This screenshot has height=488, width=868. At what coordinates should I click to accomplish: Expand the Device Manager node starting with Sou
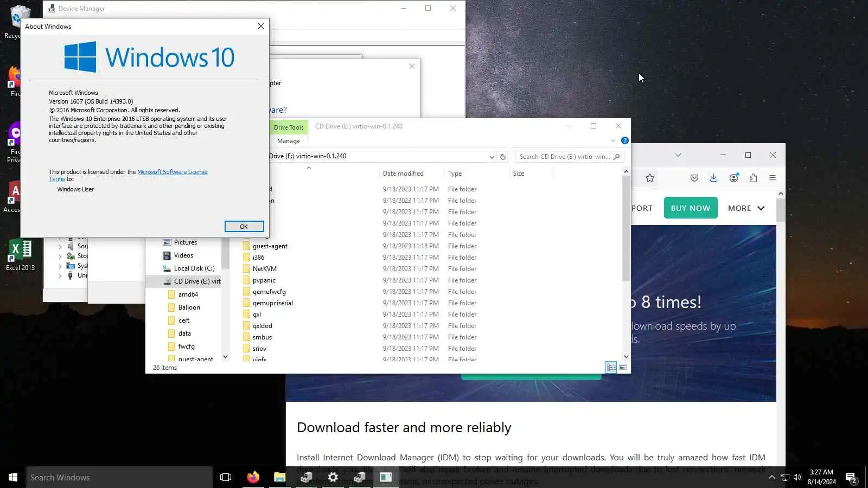point(60,246)
